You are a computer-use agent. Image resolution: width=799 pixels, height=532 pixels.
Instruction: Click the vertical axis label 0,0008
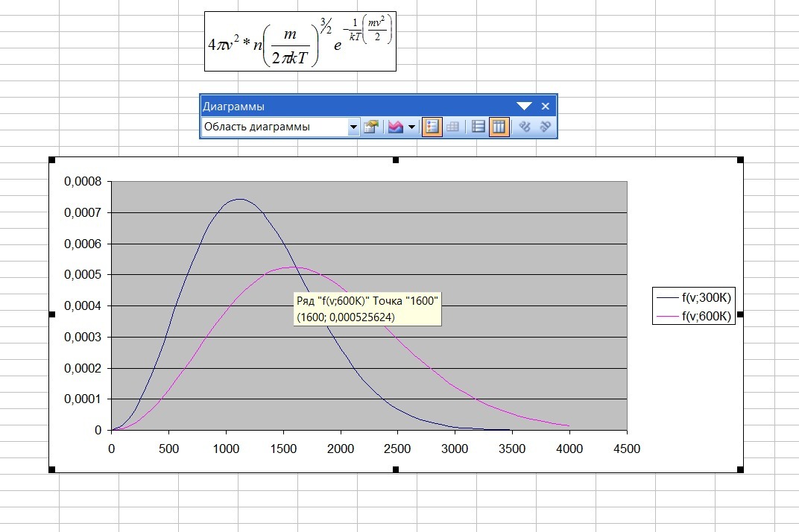83,182
